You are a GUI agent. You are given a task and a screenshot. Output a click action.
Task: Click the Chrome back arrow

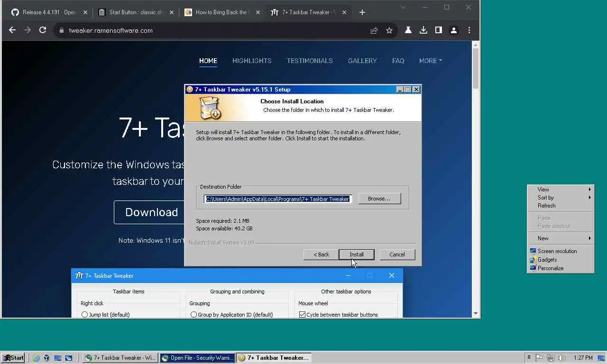12,30
